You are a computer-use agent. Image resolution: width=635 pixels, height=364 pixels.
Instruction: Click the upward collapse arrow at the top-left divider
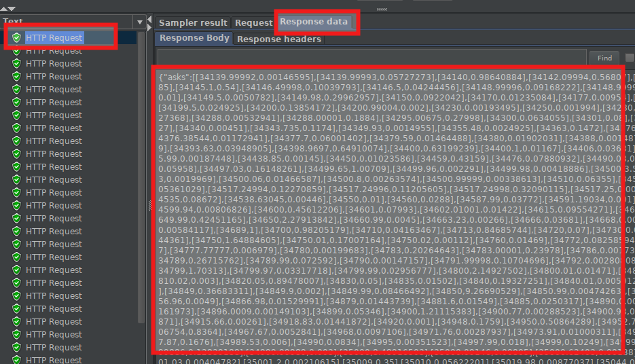3,8
